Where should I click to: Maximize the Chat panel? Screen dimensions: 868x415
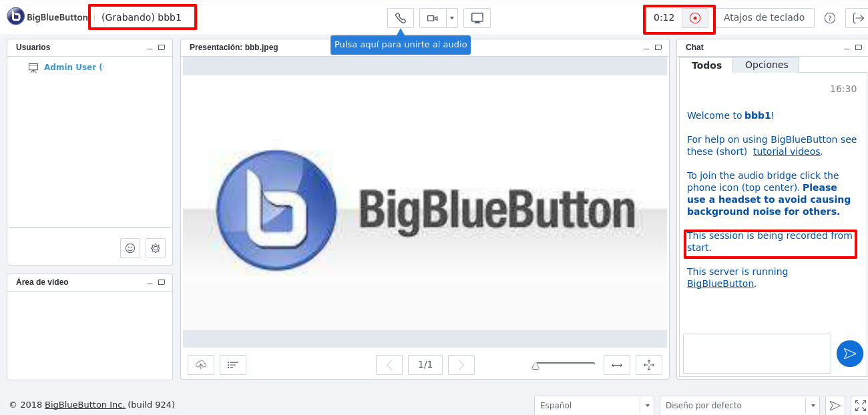[x=858, y=47]
